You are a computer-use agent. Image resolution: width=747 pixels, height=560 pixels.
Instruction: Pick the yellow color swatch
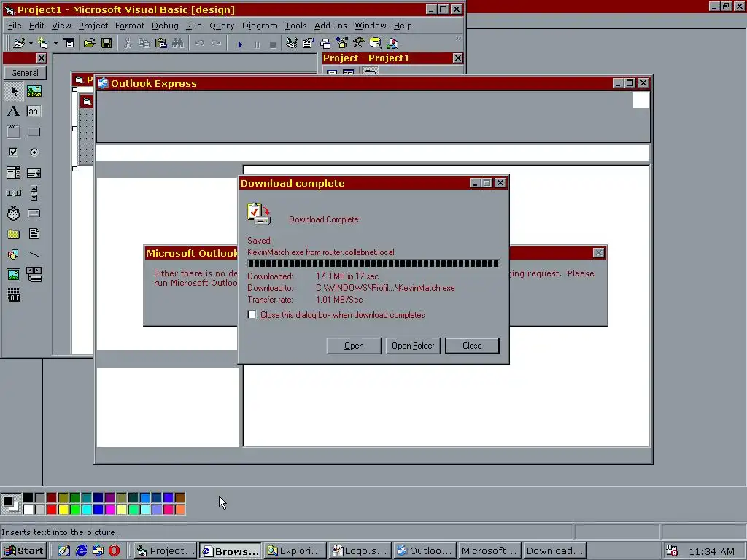[63, 510]
